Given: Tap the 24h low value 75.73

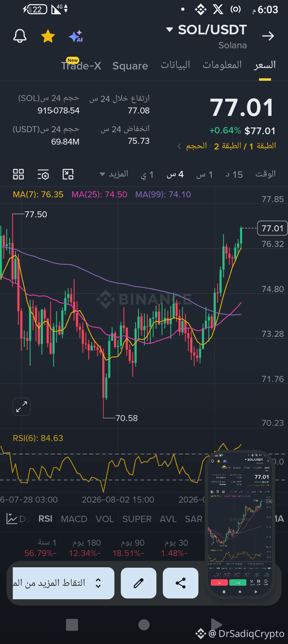Looking at the screenshot, I should (139, 141).
